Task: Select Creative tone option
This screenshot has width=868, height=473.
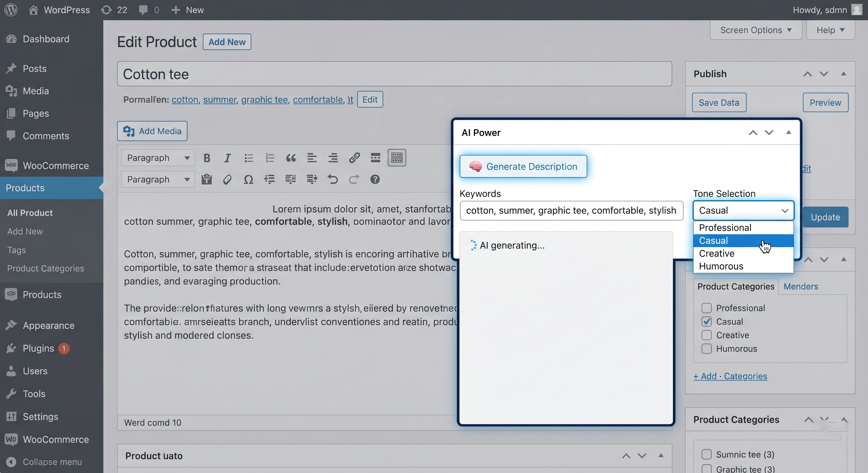Action: point(743,253)
